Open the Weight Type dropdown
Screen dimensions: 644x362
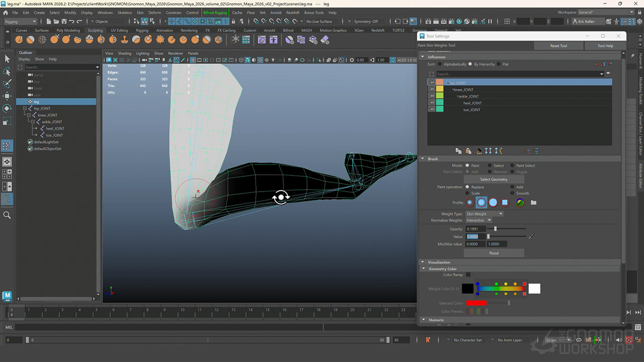point(484,214)
